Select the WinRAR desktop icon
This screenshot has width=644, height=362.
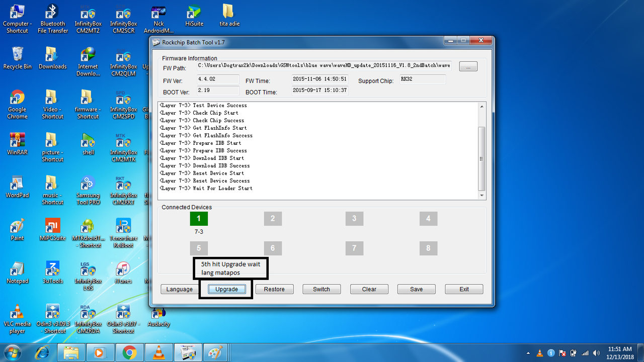17,143
